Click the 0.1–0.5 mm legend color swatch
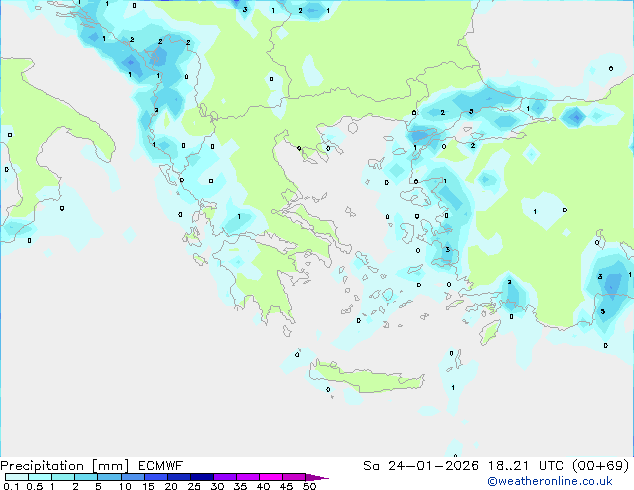 point(17,477)
